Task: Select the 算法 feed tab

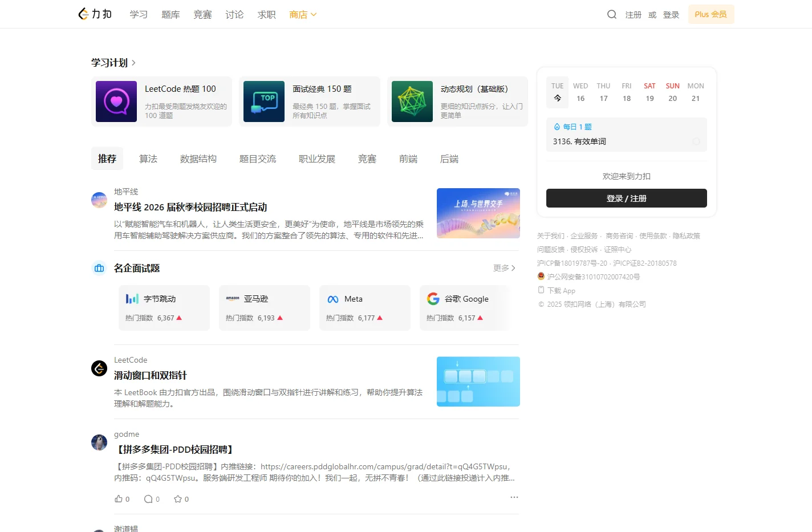Action: point(148,159)
